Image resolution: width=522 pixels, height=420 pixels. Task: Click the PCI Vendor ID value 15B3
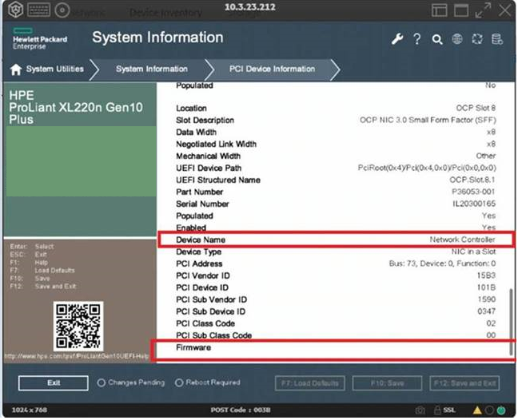click(x=486, y=275)
